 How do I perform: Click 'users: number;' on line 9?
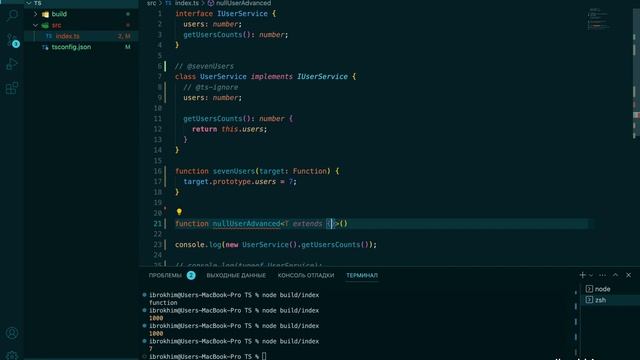pyautogui.click(x=212, y=98)
